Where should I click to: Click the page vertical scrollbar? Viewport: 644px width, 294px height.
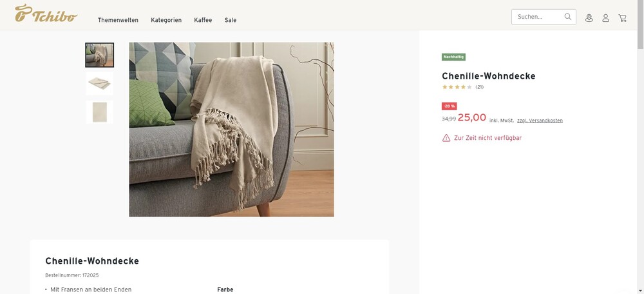640,147
